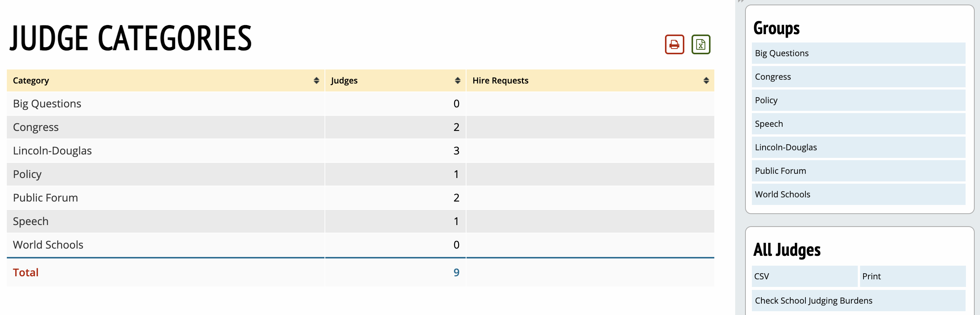This screenshot has height=315, width=980.
Task: Select Lincoln-Douglas in Groups panel
Action: click(858, 148)
